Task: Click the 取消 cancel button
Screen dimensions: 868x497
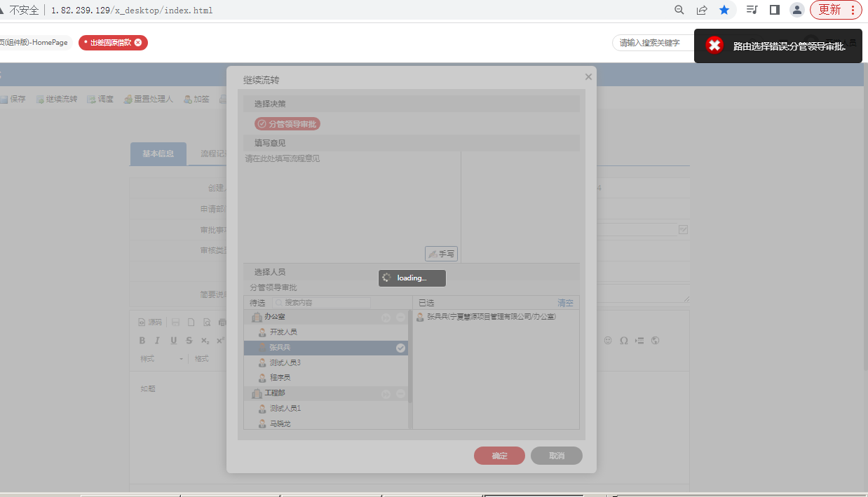Action: coord(557,456)
